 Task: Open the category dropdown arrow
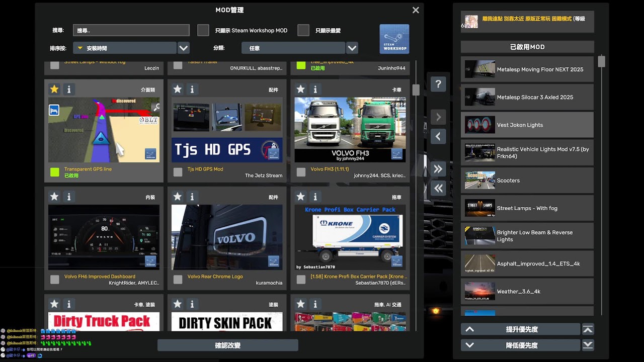pos(352,48)
